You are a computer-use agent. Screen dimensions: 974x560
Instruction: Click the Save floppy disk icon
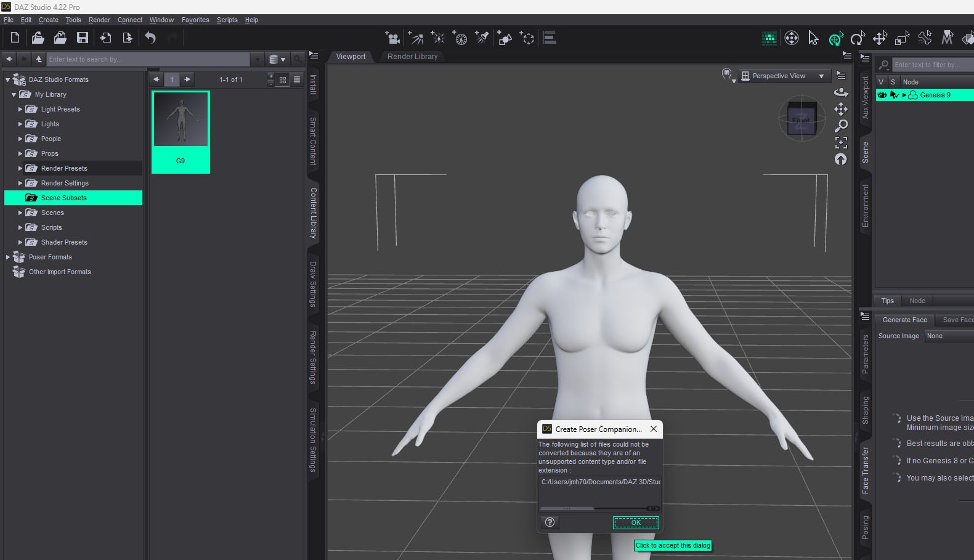point(82,38)
